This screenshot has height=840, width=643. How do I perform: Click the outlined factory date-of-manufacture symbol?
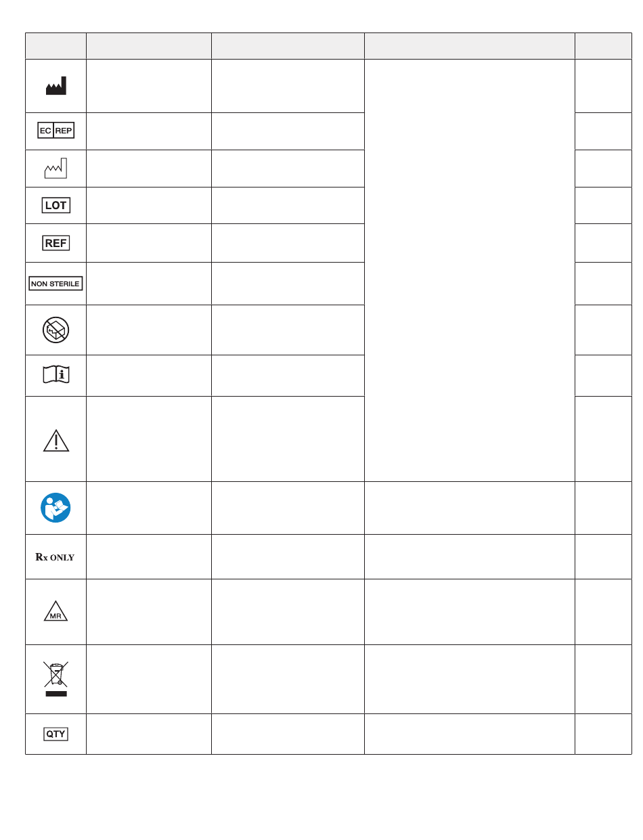pos(56,168)
